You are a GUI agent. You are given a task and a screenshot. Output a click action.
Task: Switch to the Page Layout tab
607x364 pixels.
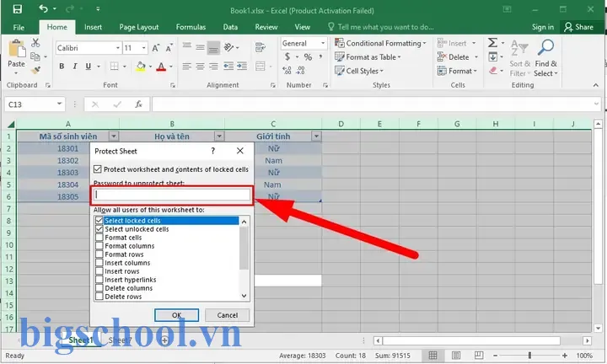coord(138,27)
